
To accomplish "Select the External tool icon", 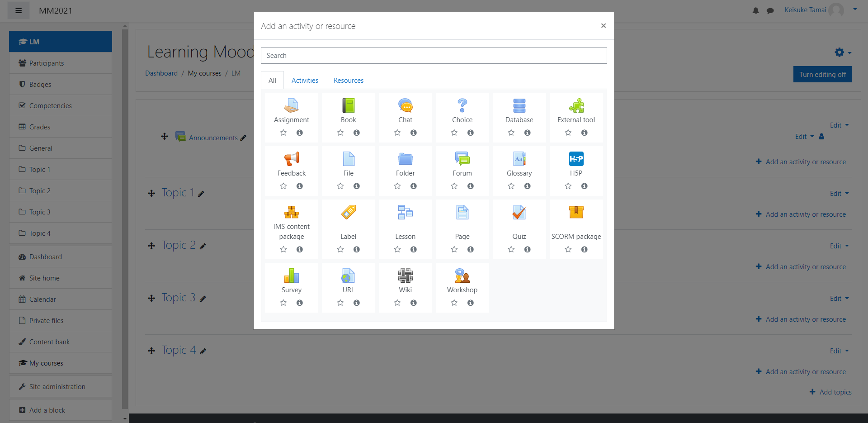I will pyautogui.click(x=576, y=105).
